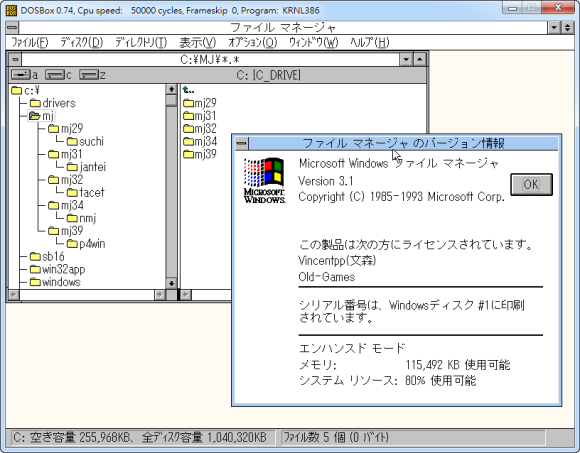
Task: Select jantei folder in tree
Action: tap(86, 167)
